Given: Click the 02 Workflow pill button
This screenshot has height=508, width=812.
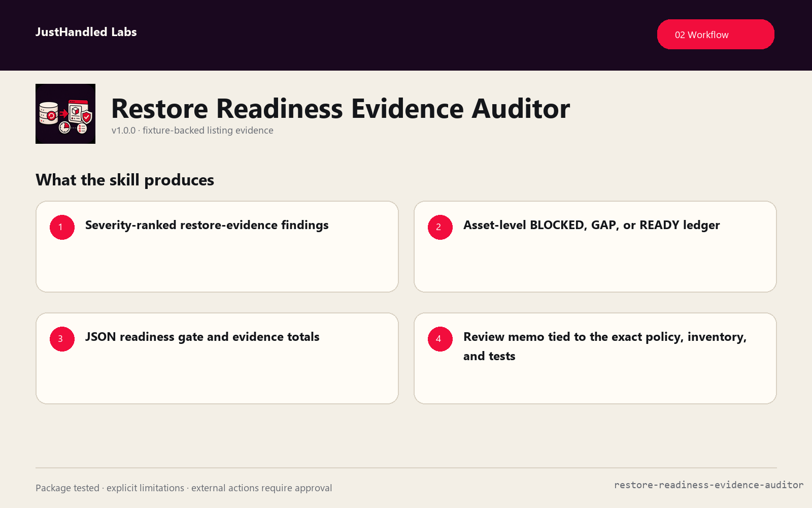Looking at the screenshot, I should [716, 35].
